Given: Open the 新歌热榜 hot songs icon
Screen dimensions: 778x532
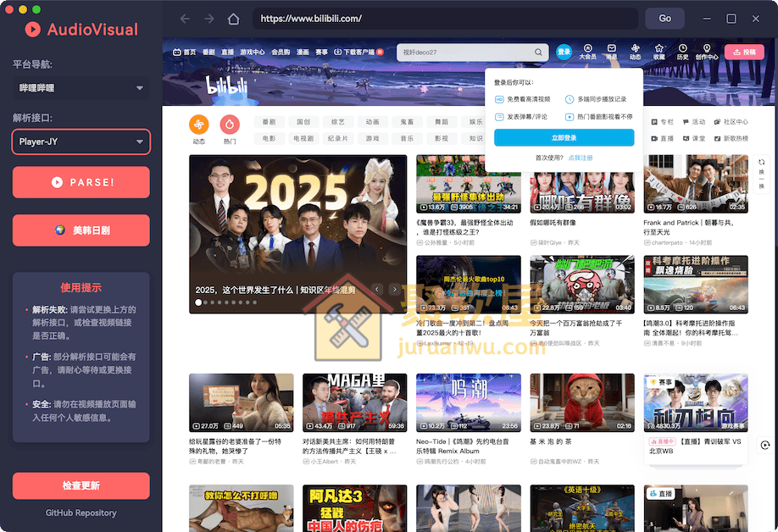Looking at the screenshot, I should coord(736,137).
